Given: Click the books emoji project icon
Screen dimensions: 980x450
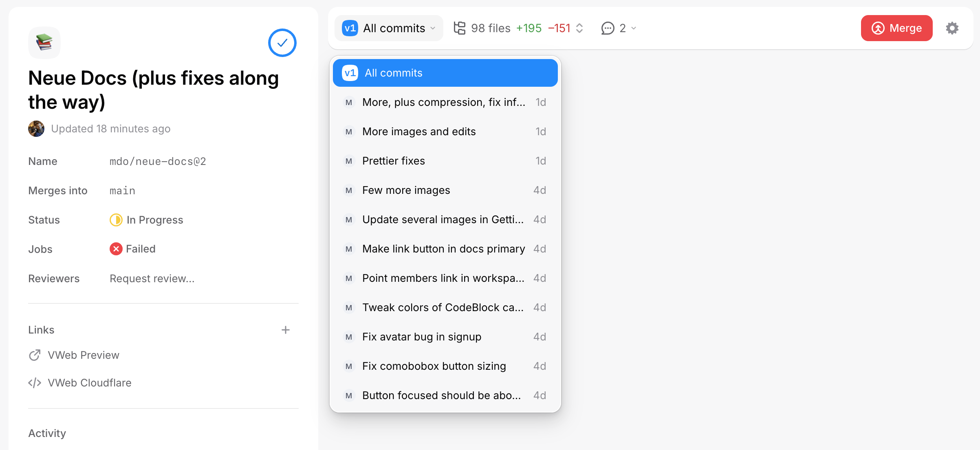Looking at the screenshot, I should [44, 42].
